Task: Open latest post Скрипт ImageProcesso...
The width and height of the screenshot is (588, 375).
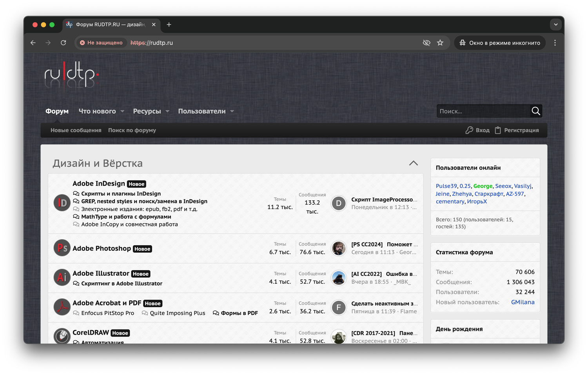Action: click(x=384, y=200)
